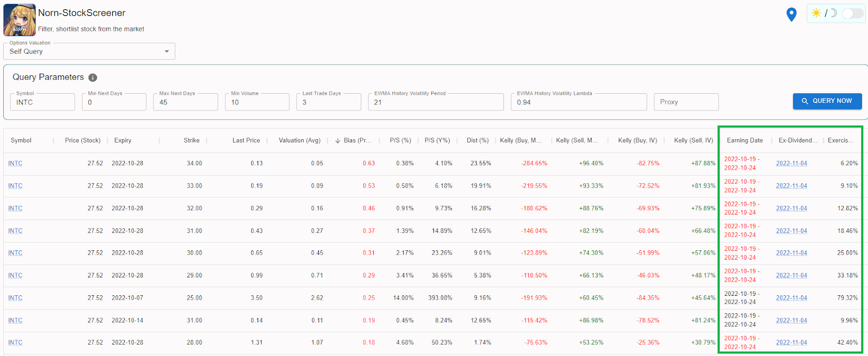868x356 pixels.
Task: Sort by the Kelly (Sell, IV) column header
Action: [x=693, y=140]
